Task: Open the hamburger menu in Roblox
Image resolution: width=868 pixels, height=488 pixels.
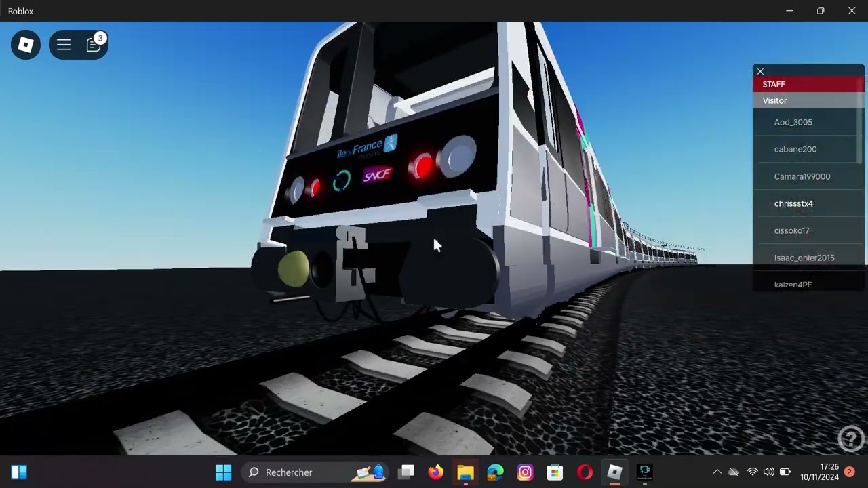Action: 64,45
